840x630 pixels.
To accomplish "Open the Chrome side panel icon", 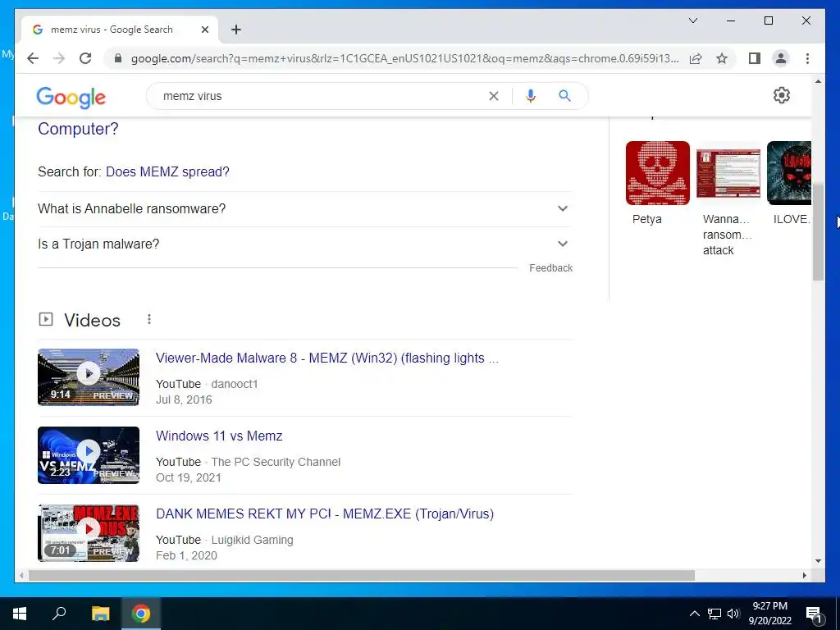I will pos(755,58).
